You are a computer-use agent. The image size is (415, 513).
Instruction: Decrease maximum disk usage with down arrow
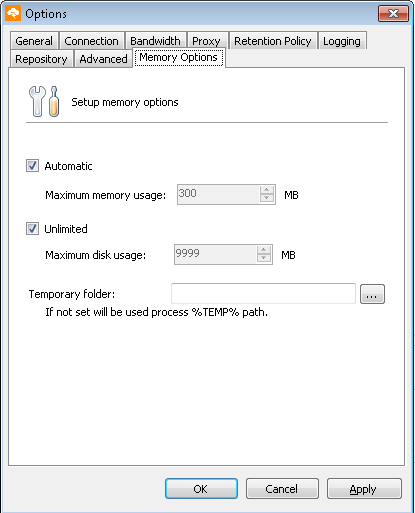pyautogui.click(x=264, y=259)
